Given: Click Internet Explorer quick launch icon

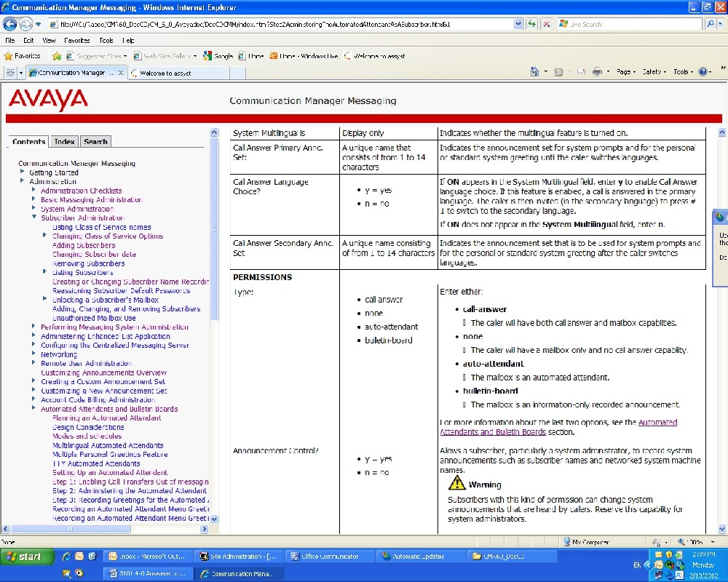Looking at the screenshot, I should pyautogui.click(x=66, y=556).
